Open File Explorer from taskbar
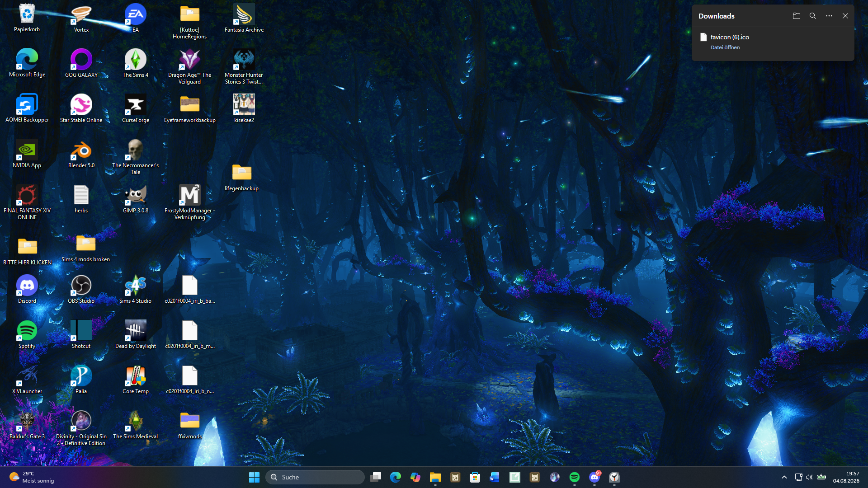 [x=435, y=477]
